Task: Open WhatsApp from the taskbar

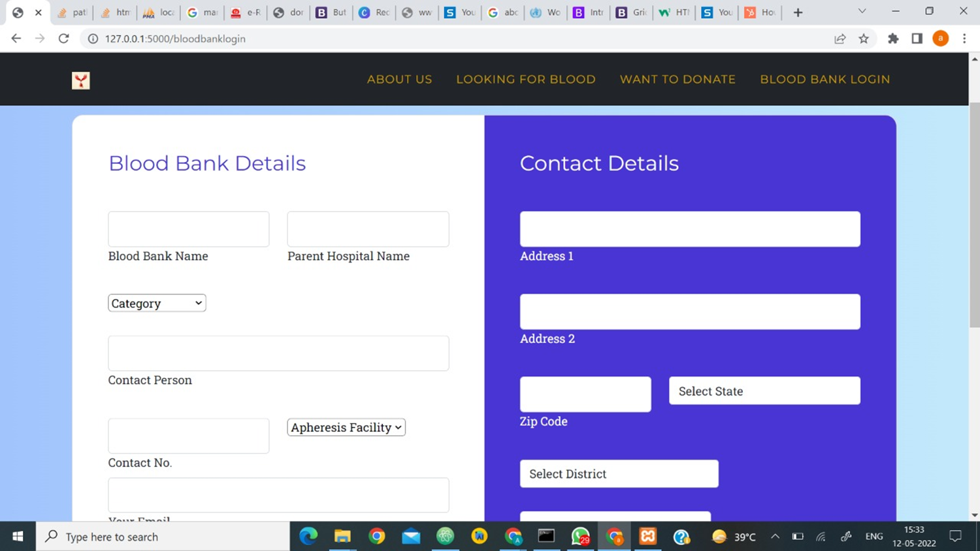Action: (581, 537)
